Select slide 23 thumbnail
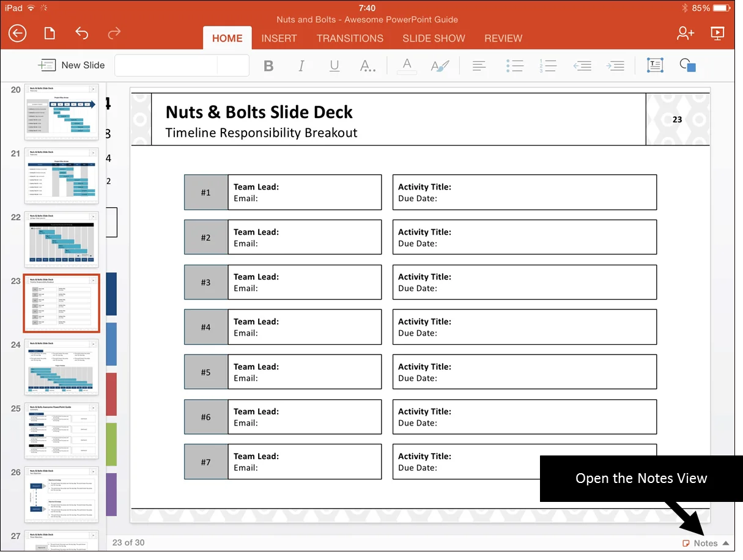This screenshot has height=560, width=743. click(x=61, y=303)
